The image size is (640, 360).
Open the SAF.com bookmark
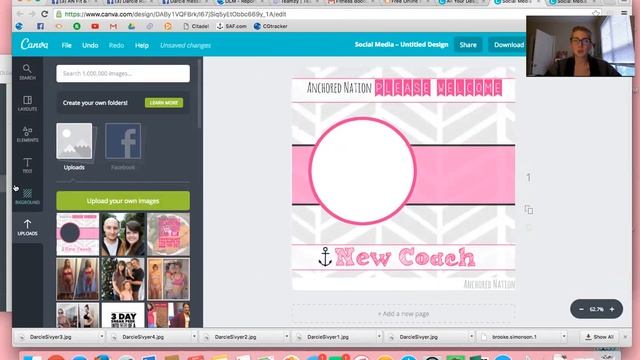(231, 26)
